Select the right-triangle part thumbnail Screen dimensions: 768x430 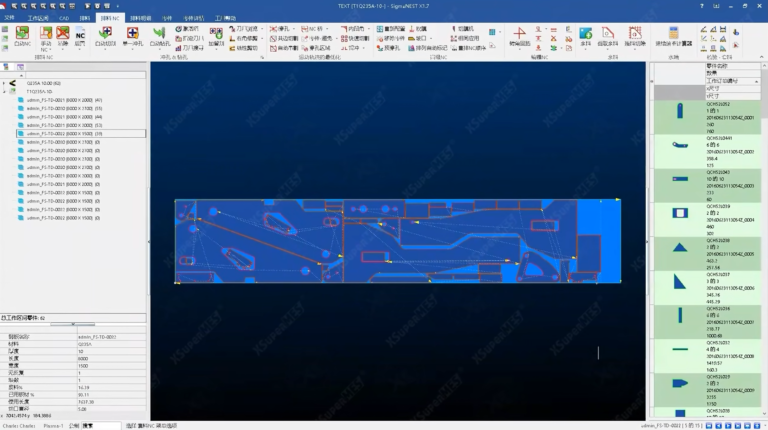tap(680, 282)
